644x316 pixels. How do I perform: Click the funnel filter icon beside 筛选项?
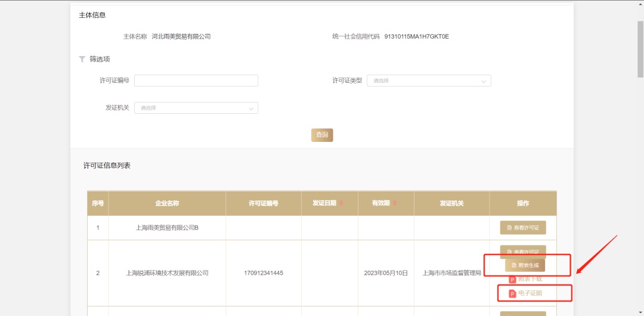tap(82, 59)
